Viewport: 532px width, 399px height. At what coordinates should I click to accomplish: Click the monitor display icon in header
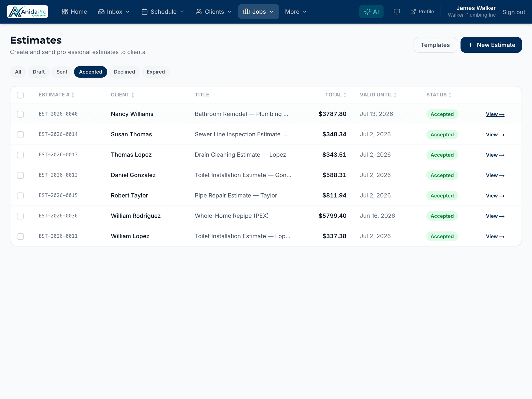(397, 12)
